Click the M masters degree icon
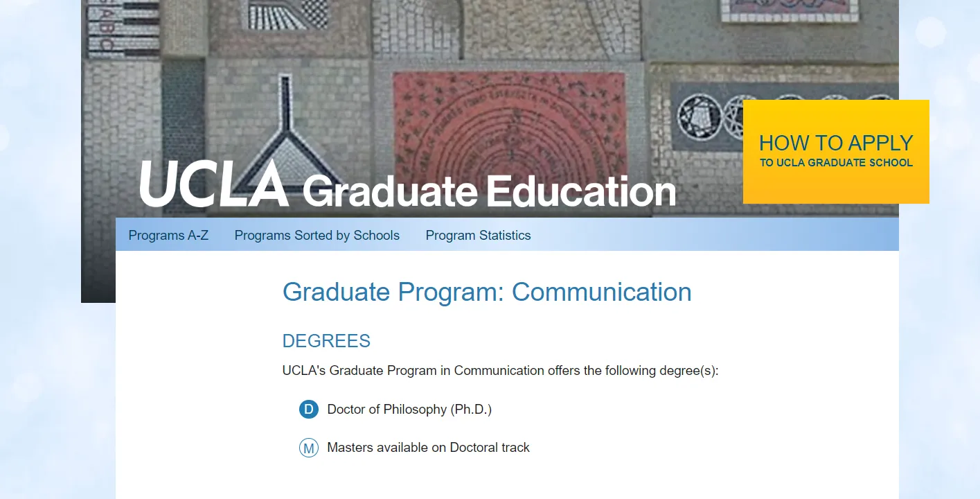 tap(308, 448)
